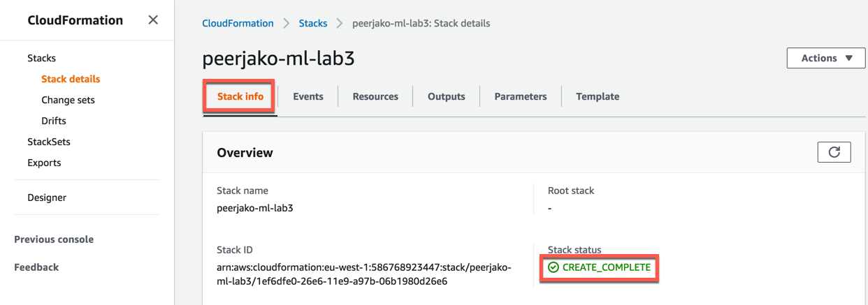Click the stack name value peerjako-ml-lab3
The image size is (868, 305).
(255, 208)
